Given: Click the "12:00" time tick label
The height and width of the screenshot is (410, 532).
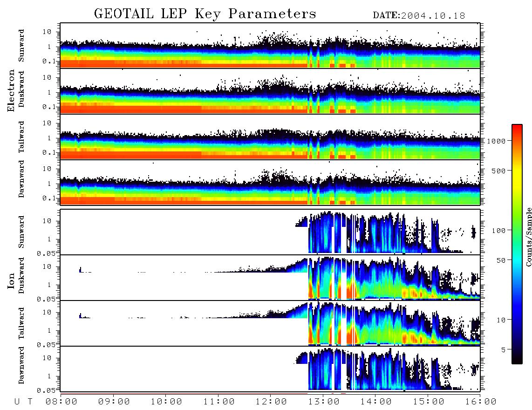Looking at the screenshot, I should pos(271,402).
